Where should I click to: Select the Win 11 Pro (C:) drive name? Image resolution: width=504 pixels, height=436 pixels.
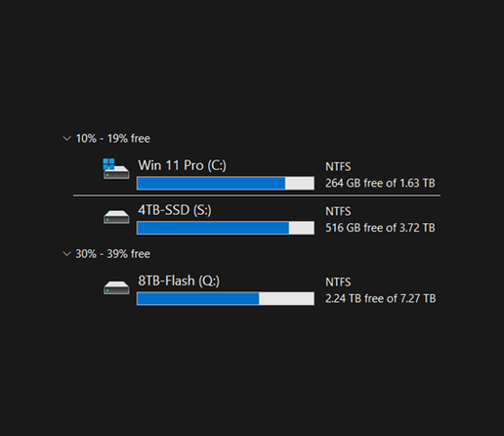[182, 165]
